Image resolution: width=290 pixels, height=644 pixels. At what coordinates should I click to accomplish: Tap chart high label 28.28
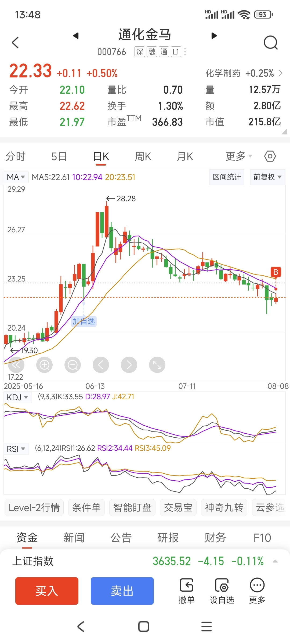126,199
